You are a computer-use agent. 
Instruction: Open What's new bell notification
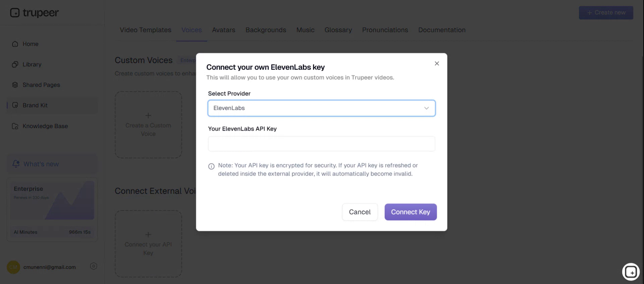[x=16, y=164]
